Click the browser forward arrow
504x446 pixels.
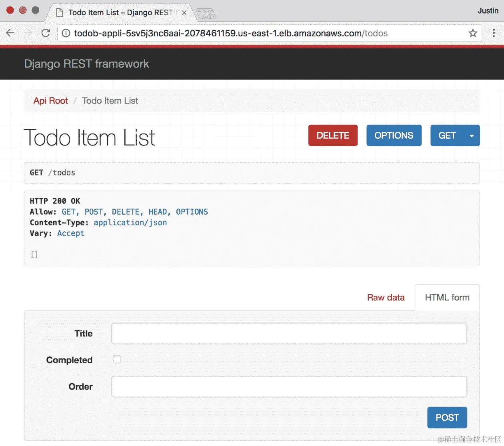point(28,33)
